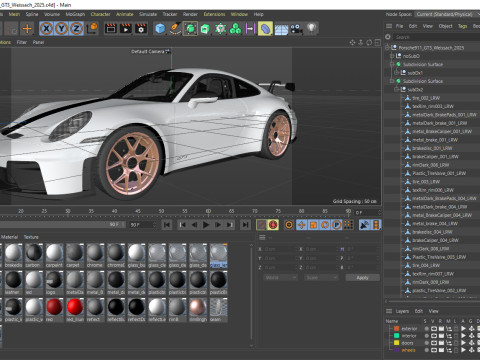
Task: Collapse Porsche911_GT3_Weissach_2025 root object
Action: coord(387,47)
